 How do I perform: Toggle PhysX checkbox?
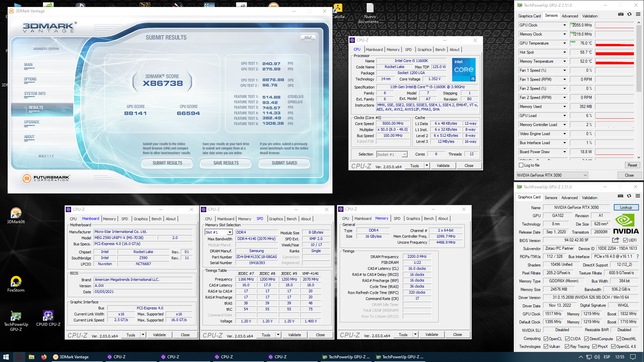click(594, 347)
